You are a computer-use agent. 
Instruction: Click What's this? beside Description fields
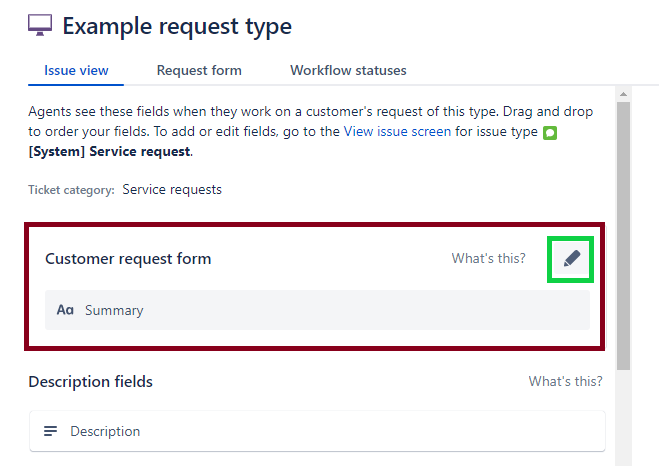(x=565, y=381)
